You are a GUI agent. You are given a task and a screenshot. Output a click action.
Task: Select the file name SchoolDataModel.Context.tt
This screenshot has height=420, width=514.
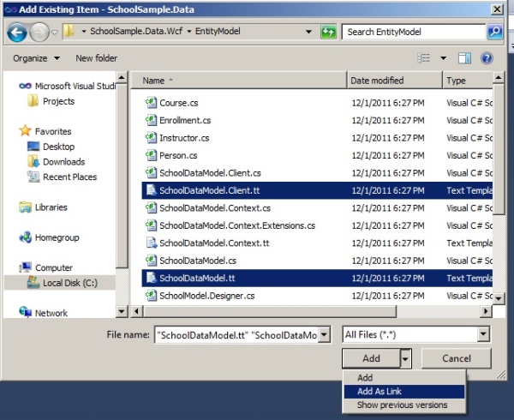tap(214, 243)
